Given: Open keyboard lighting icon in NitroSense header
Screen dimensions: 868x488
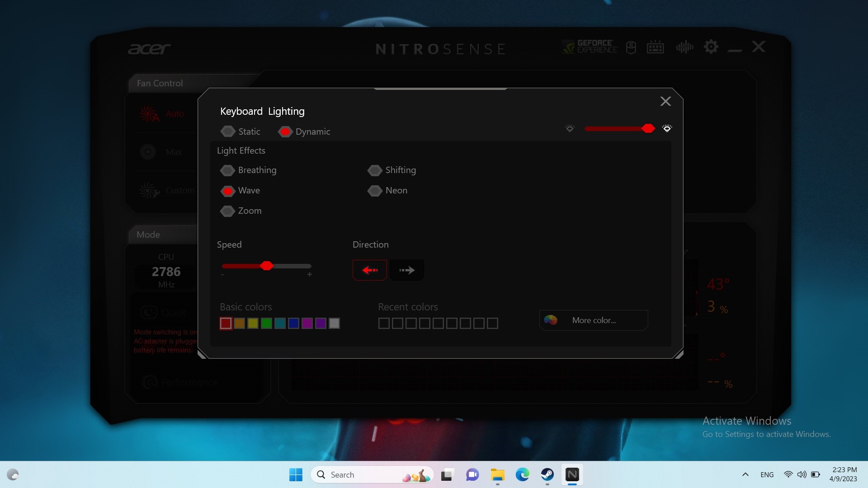Looking at the screenshot, I should [655, 47].
